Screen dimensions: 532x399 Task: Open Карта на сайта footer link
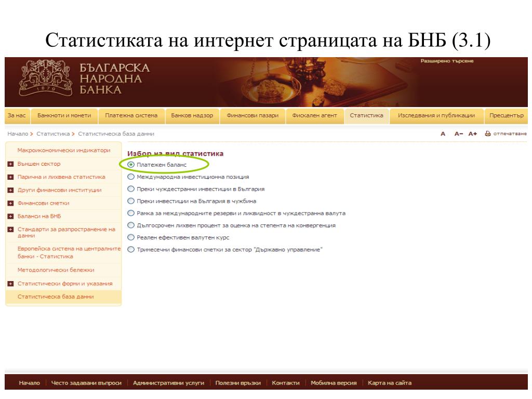click(x=390, y=383)
